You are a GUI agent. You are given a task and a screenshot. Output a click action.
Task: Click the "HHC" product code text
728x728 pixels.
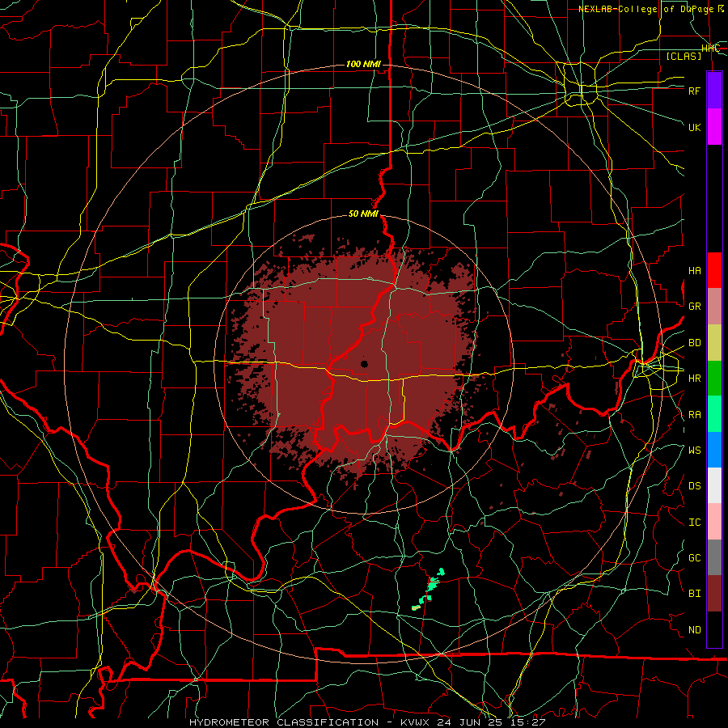[710, 49]
